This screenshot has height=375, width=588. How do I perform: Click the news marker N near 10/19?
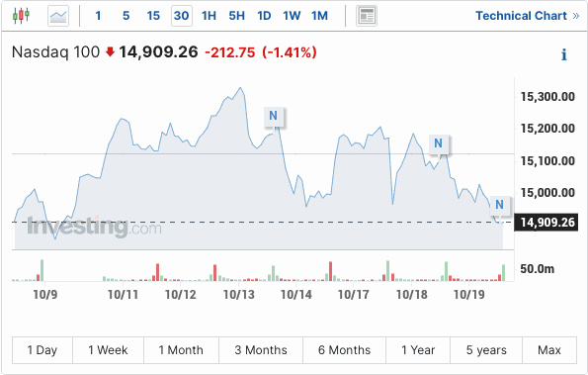499,205
